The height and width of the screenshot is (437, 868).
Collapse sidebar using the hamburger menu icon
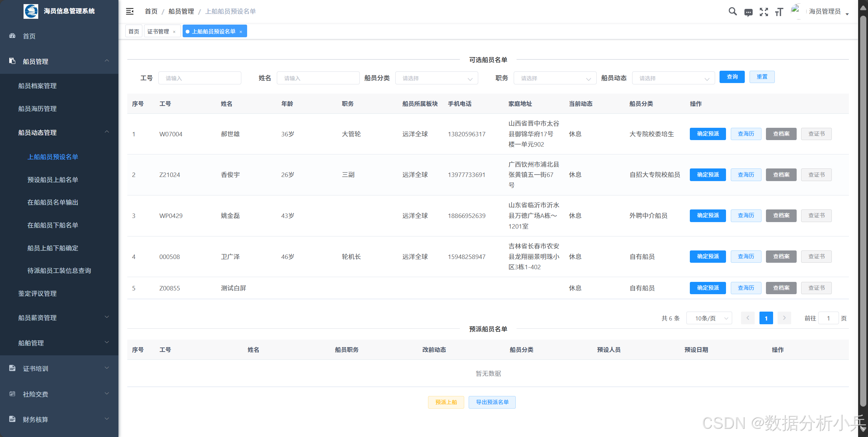(x=130, y=11)
